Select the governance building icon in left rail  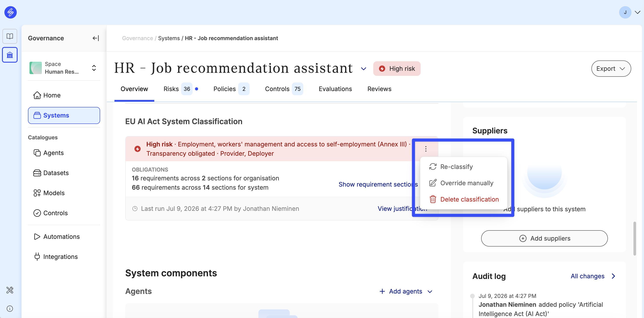tap(10, 55)
